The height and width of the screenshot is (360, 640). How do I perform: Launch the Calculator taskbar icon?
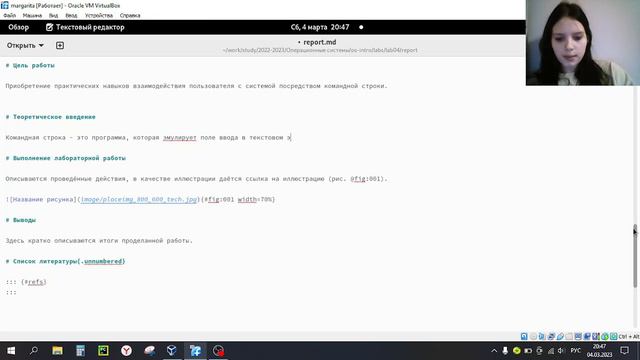[80, 351]
